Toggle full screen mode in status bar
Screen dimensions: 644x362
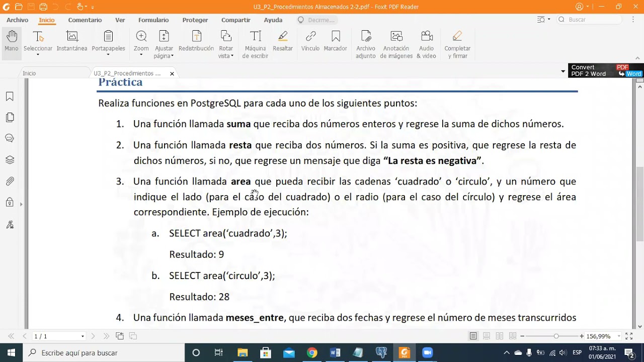(629, 336)
